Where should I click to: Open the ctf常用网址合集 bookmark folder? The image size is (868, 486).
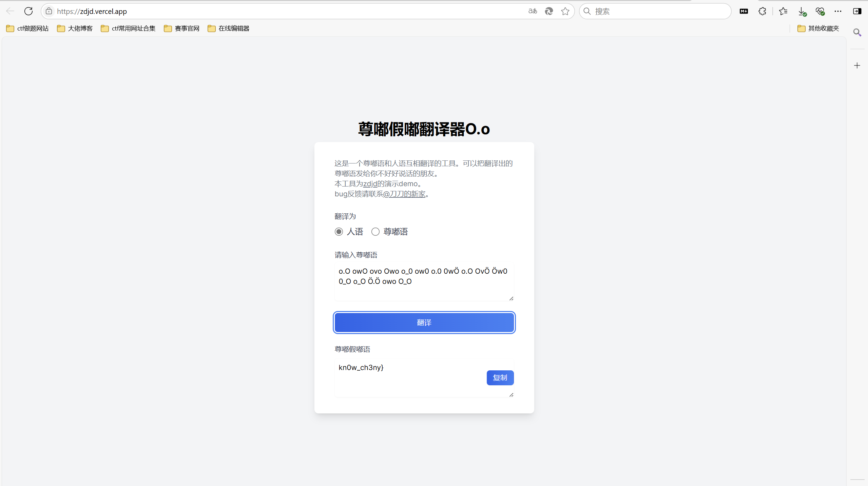pyautogui.click(x=128, y=28)
